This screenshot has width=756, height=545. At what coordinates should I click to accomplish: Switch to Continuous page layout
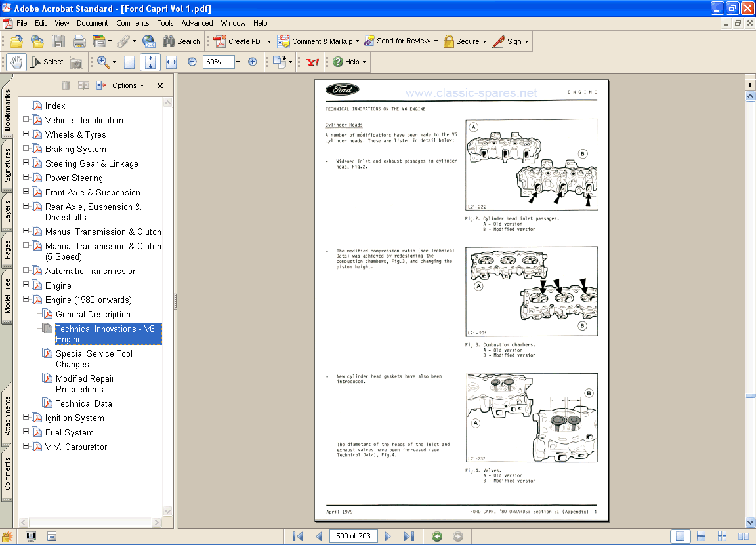point(701,536)
